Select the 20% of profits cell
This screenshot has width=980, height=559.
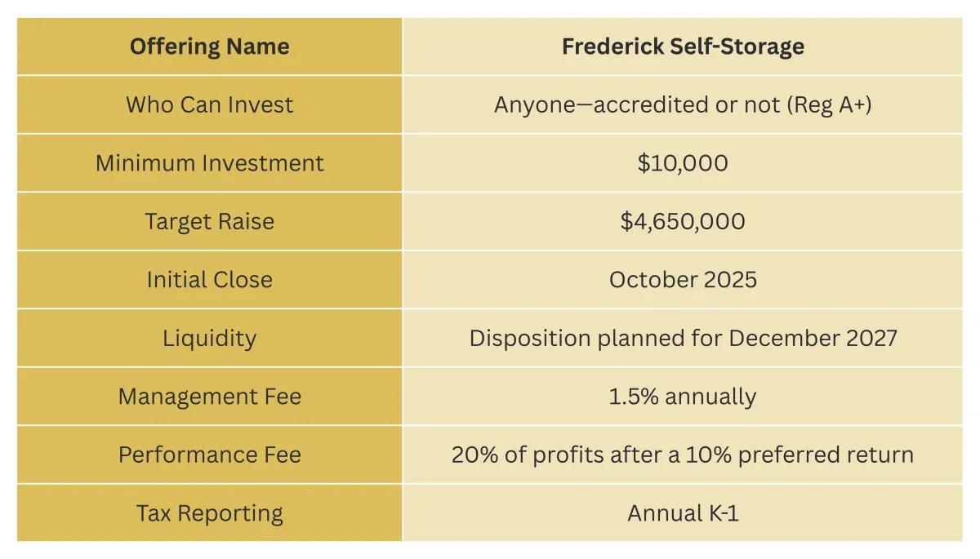tap(683, 455)
